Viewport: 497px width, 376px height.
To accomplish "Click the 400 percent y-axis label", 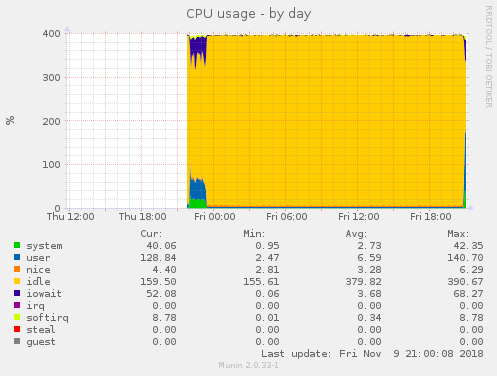I will tap(51, 34).
